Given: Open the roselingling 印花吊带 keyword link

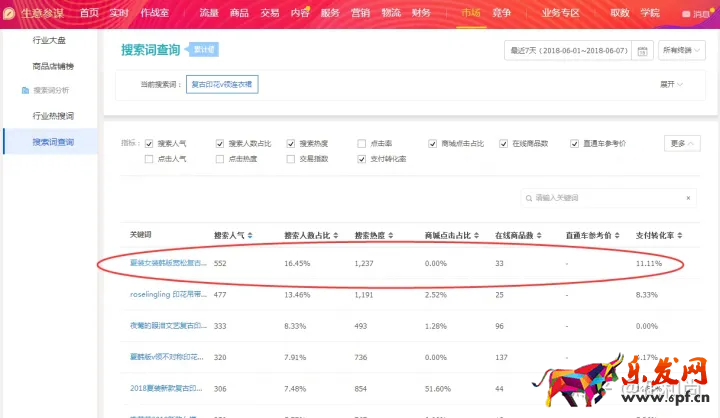Looking at the screenshot, I should tap(168, 295).
